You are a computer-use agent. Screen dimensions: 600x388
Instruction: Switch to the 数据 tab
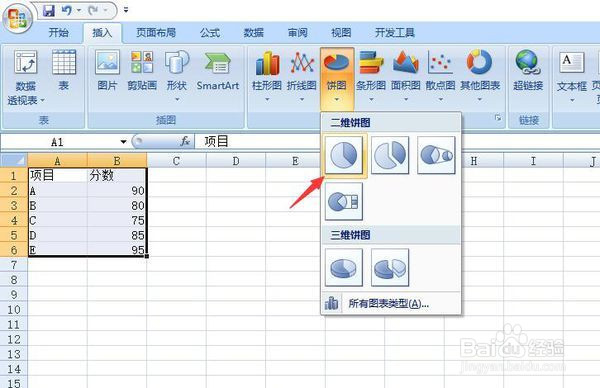(x=254, y=33)
